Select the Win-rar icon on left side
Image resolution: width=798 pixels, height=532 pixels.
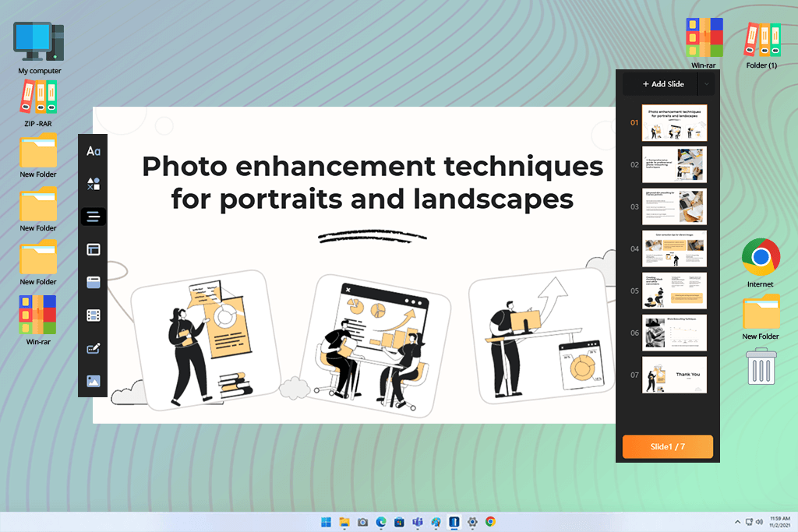tap(37, 320)
